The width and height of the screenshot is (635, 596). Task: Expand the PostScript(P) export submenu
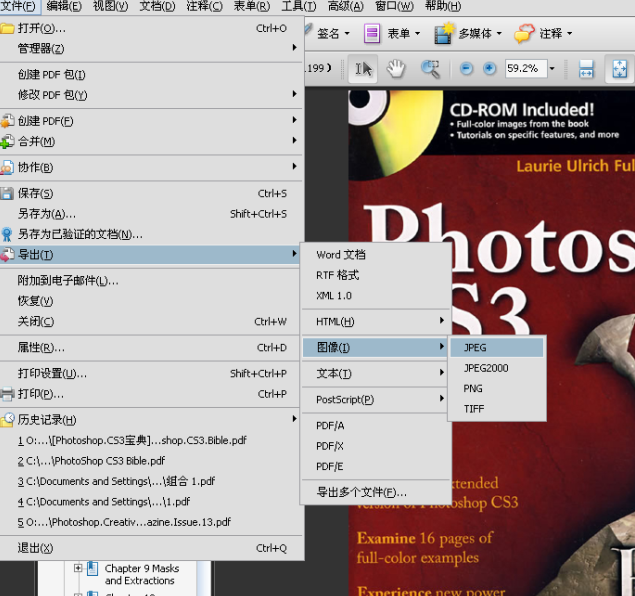click(376, 399)
